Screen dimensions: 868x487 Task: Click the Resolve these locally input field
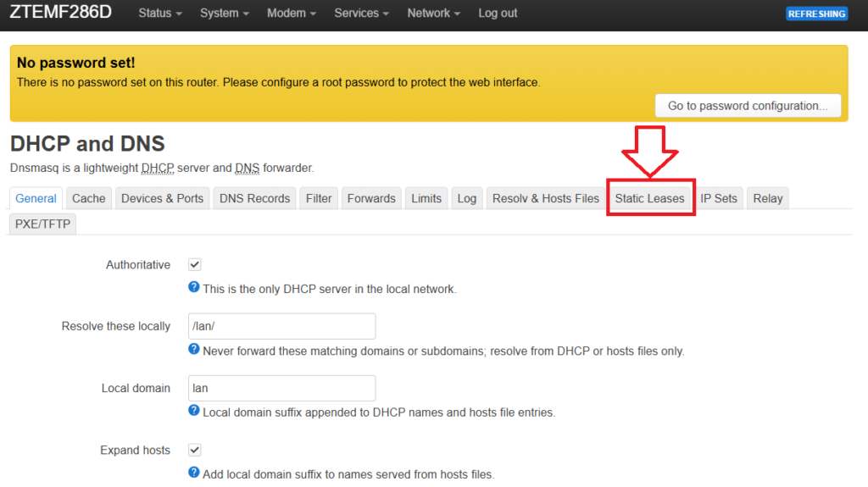(282, 326)
